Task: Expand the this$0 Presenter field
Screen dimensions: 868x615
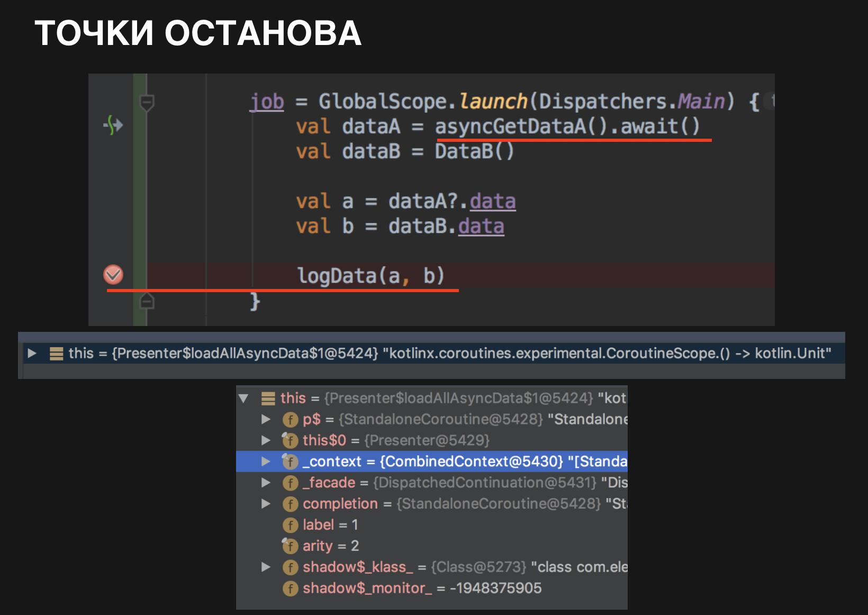Action: [266, 440]
